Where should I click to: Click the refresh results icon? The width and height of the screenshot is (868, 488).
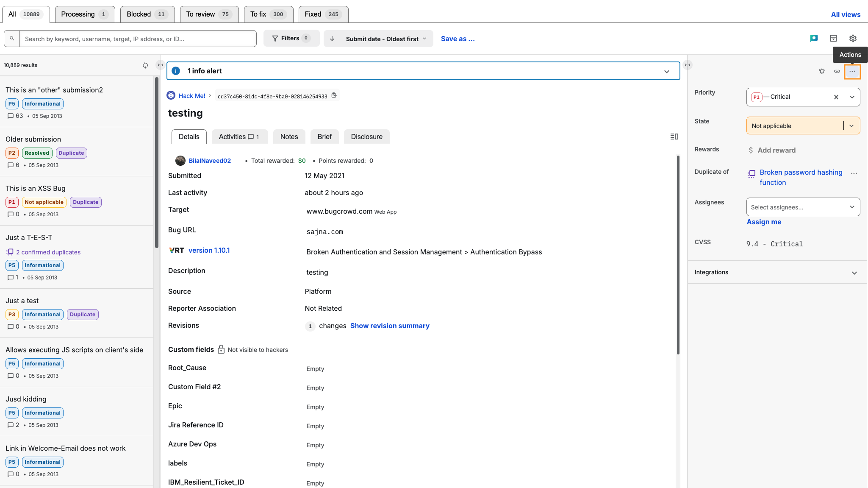tap(145, 65)
